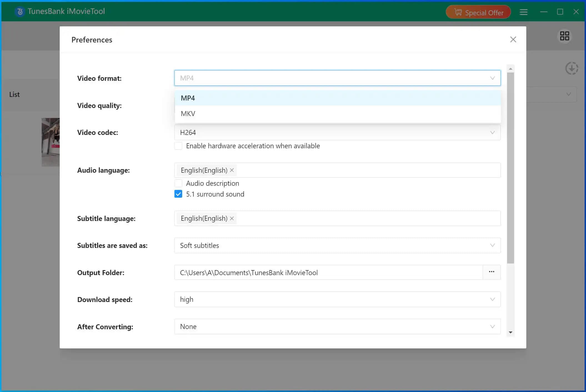
Task: Click the Special Offer cart button
Action: pos(478,12)
